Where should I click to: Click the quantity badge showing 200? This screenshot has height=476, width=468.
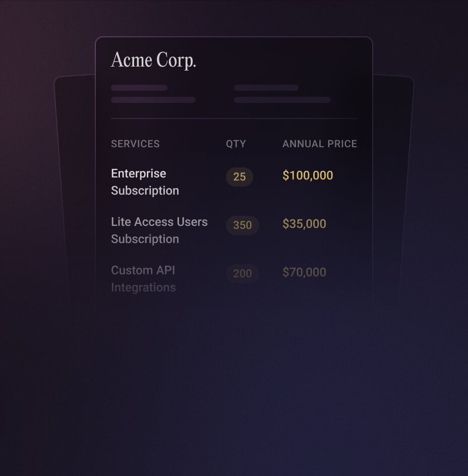click(243, 273)
